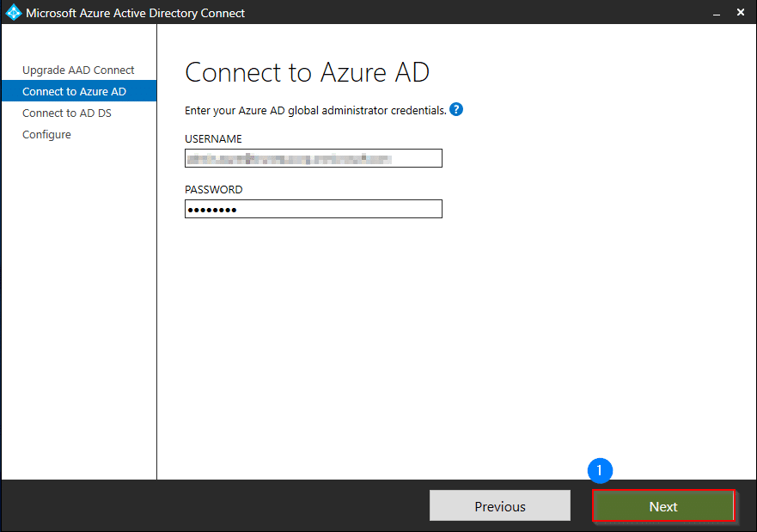Minimize the Azure AD Connect window
Screen dimensions: 757x532
click(717, 13)
